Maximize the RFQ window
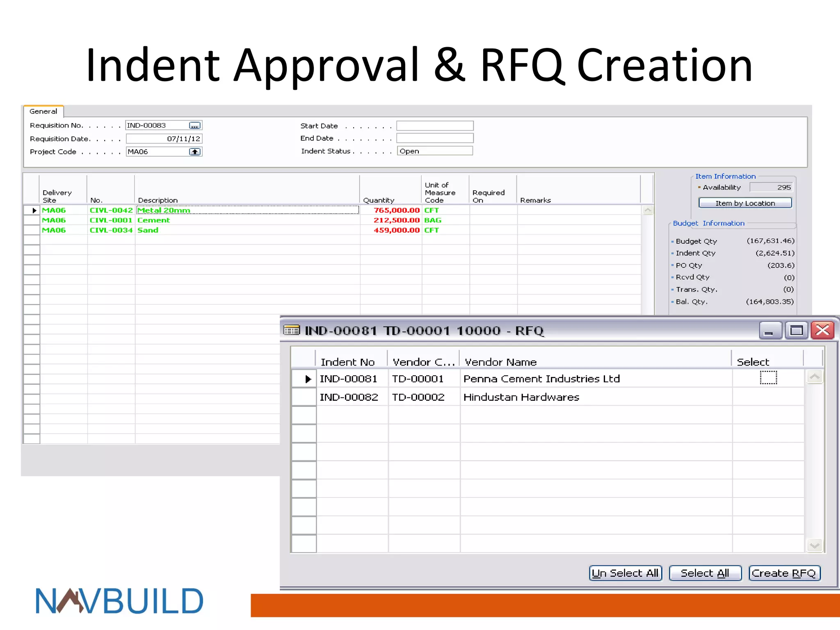This screenshot has width=840, height=630. tap(797, 330)
